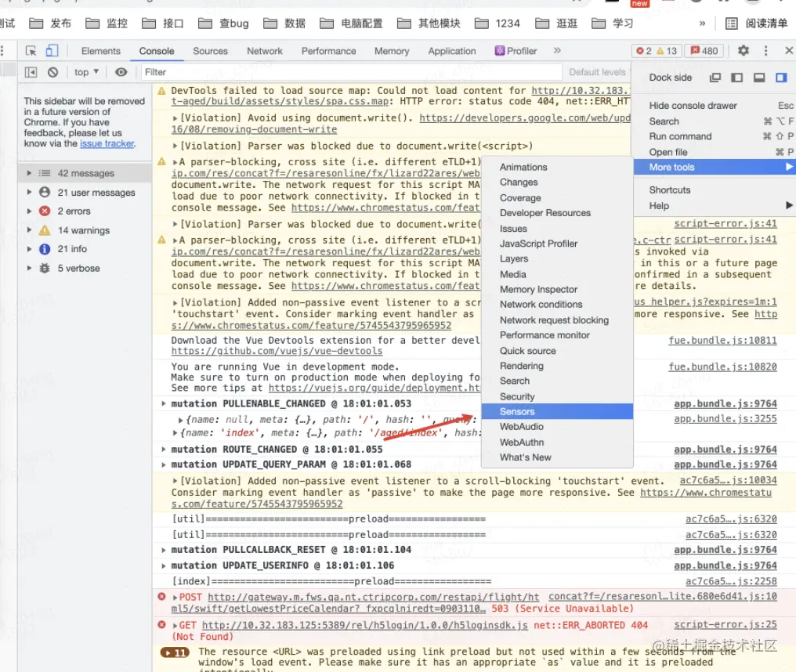Open app.bundle.js:3255 source link
This screenshot has height=672, width=796.
pyautogui.click(x=725, y=419)
